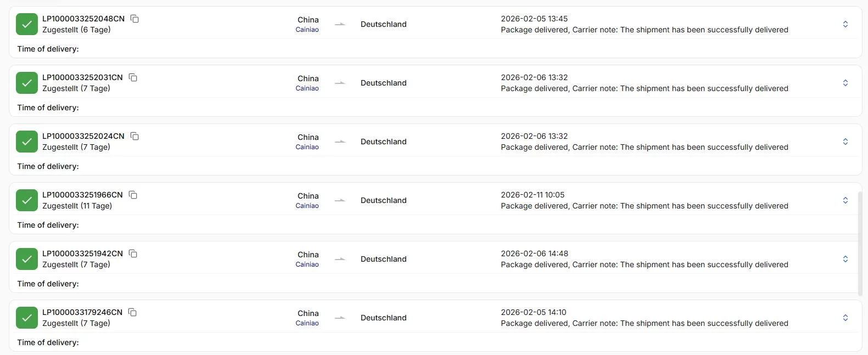The image size is (868, 355).
Task: Open Cainiao carrier link for LP1000033179246CN
Action: pos(307,323)
